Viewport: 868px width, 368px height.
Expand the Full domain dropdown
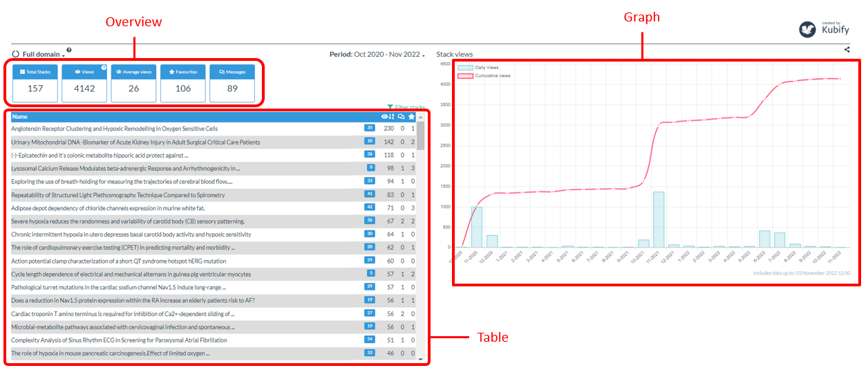[x=44, y=54]
